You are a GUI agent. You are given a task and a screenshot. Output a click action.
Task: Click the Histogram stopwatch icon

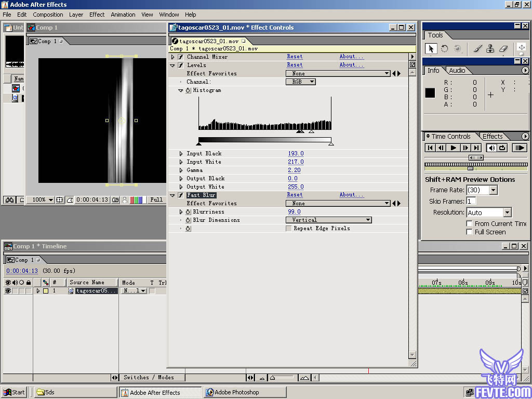pos(188,90)
